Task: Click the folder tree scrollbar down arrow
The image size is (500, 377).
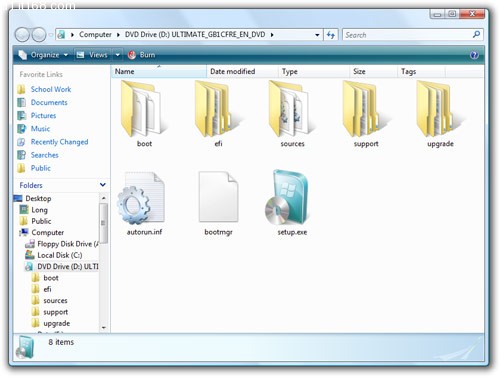Action: point(104,328)
